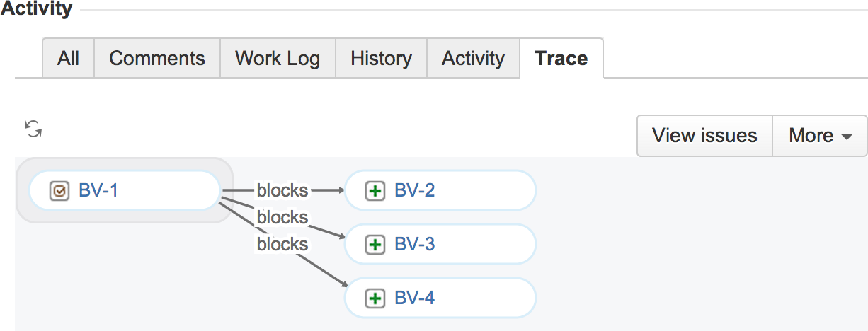
Task: Click the blocks label pointing to BV-4
Action: [x=282, y=244]
